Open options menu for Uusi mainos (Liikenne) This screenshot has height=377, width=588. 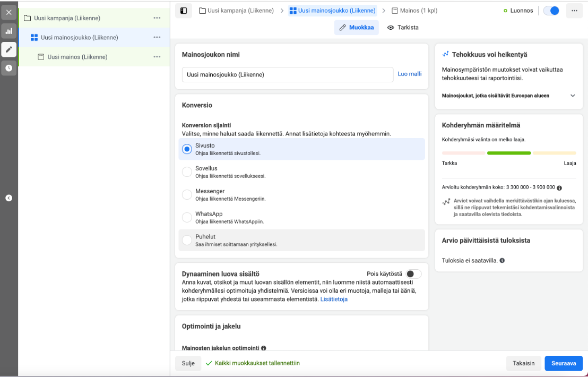[157, 57]
